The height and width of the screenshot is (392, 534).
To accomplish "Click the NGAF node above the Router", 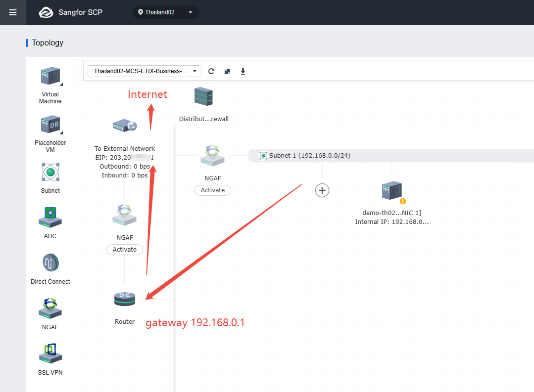I will 125,215.
